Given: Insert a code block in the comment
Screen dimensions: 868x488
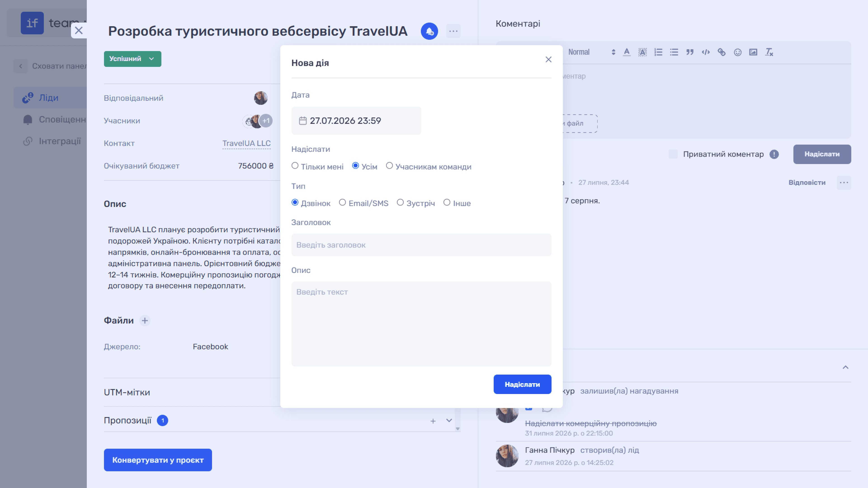Looking at the screenshot, I should (x=706, y=52).
